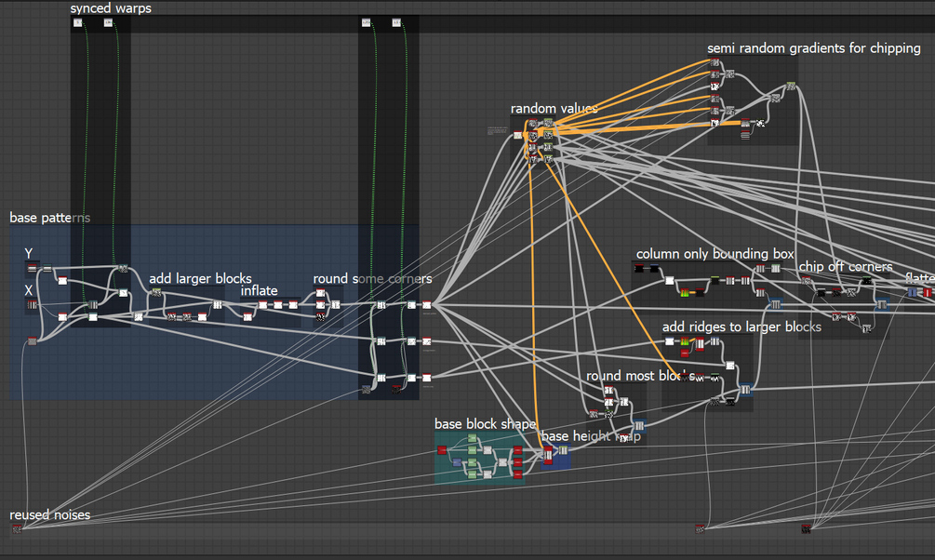Image resolution: width=935 pixels, height=560 pixels.
Task: Select the "base patterns" frame title
Action: click(49, 218)
